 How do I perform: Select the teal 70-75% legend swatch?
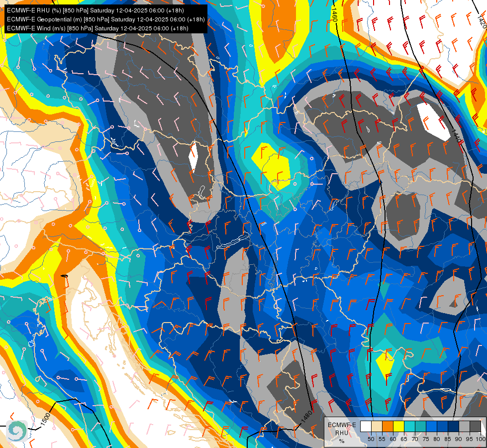coord(420,426)
